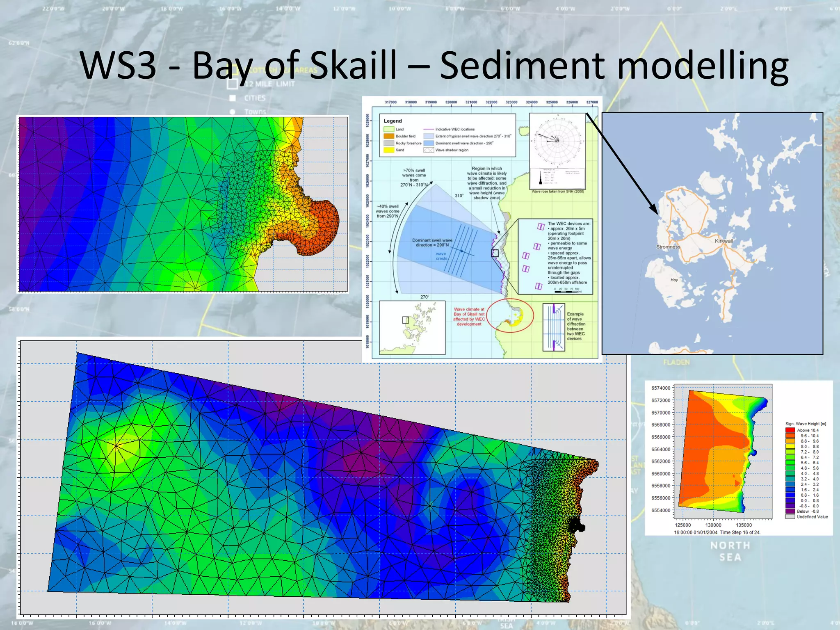Viewport: 840px width, 630px height.
Task: Click the '6574000' y-axis label
Action: pos(661,388)
